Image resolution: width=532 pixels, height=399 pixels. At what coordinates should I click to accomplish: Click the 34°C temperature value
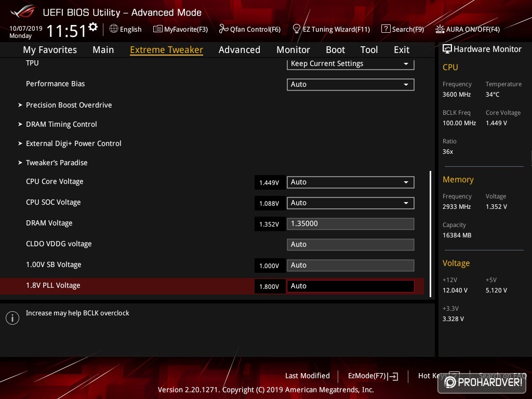[493, 95]
